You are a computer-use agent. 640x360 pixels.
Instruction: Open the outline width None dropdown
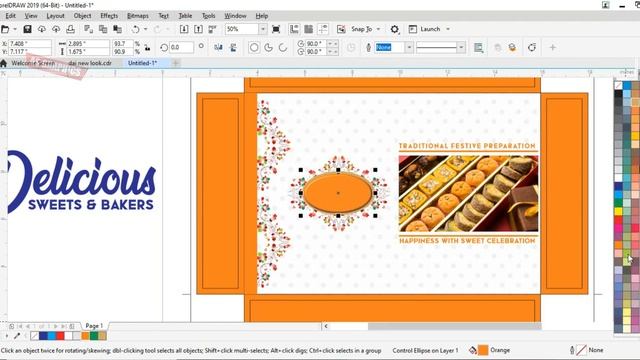pyautogui.click(x=409, y=47)
